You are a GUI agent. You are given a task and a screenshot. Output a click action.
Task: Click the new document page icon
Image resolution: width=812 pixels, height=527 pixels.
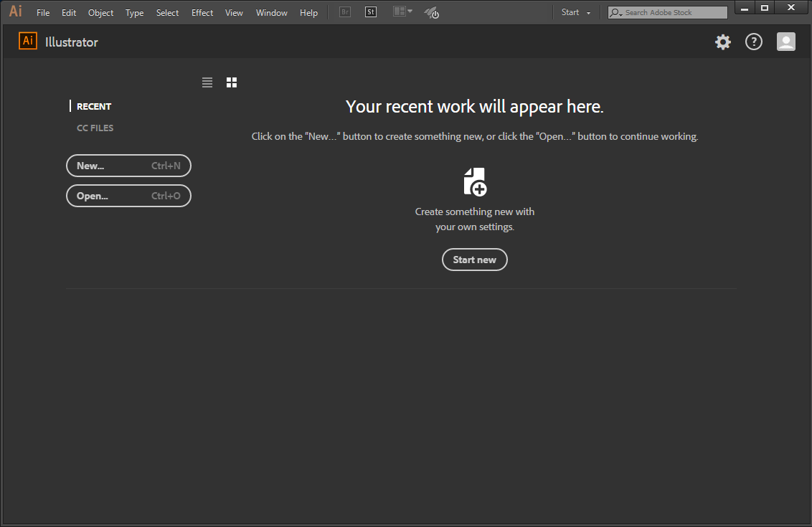point(475,181)
